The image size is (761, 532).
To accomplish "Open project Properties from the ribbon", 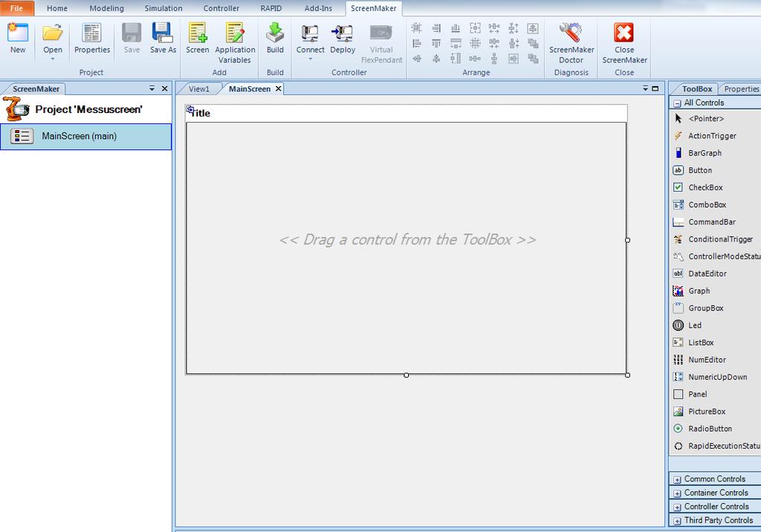I will click(91, 38).
